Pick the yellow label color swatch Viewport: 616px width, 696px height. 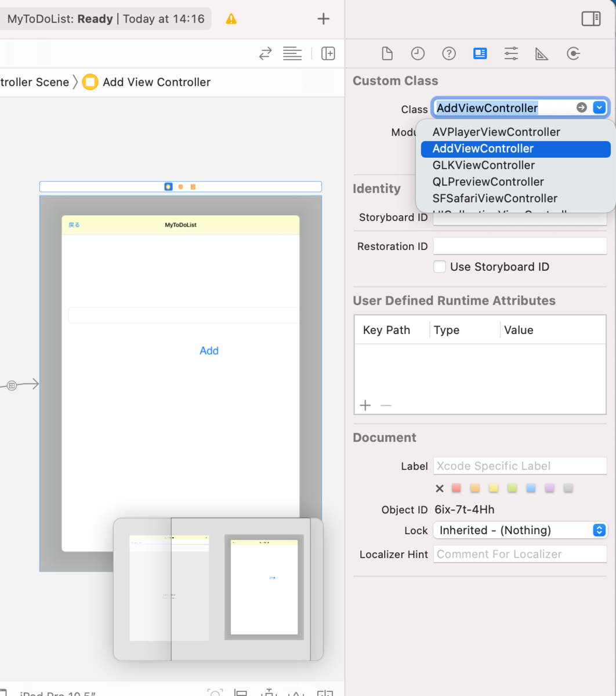[494, 488]
